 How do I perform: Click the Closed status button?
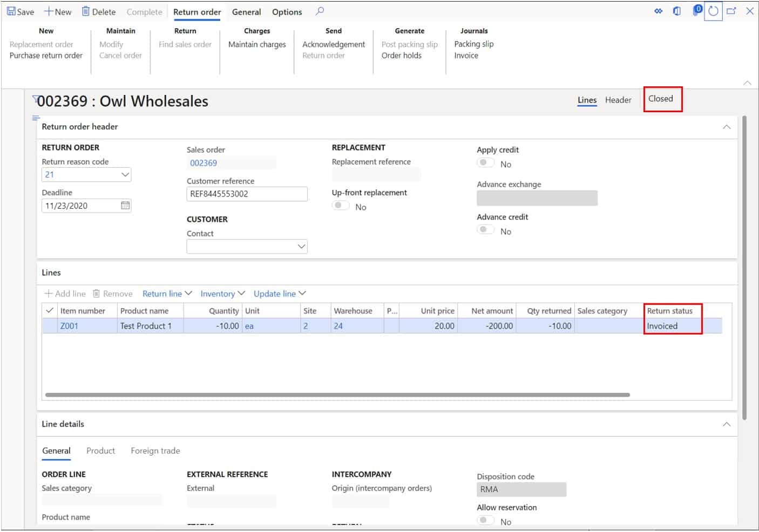[x=662, y=99]
